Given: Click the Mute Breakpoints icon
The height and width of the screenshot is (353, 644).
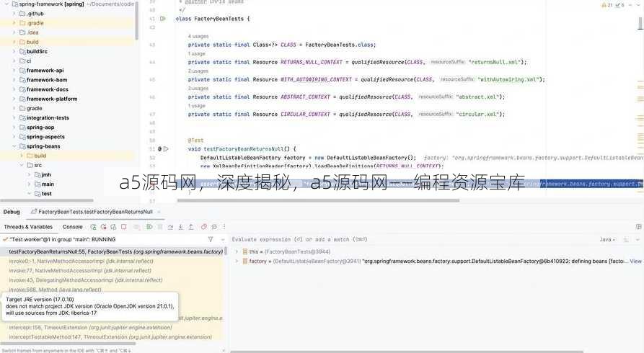Looking at the screenshot, I should point(214,227).
